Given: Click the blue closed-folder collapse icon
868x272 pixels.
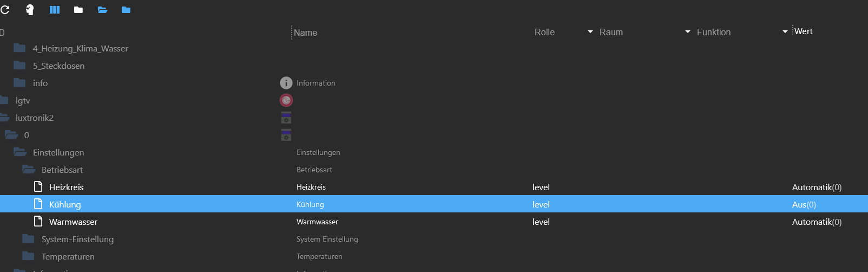Looking at the screenshot, I should pyautogui.click(x=126, y=10).
